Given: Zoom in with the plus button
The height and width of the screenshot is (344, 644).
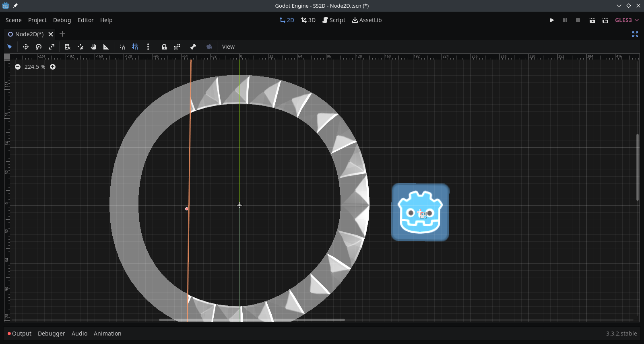Looking at the screenshot, I should click(53, 67).
